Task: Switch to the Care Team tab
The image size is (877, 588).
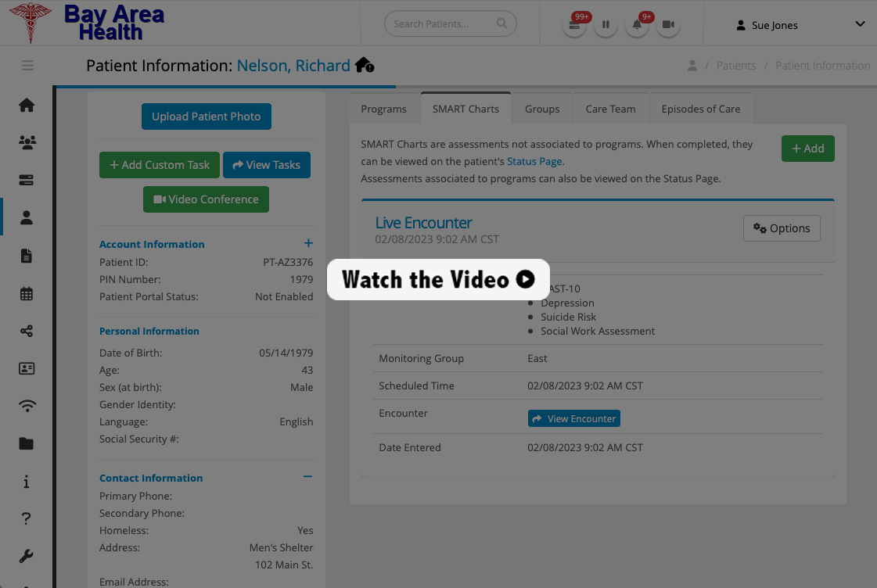Action: pyautogui.click(x=610, y=109)
